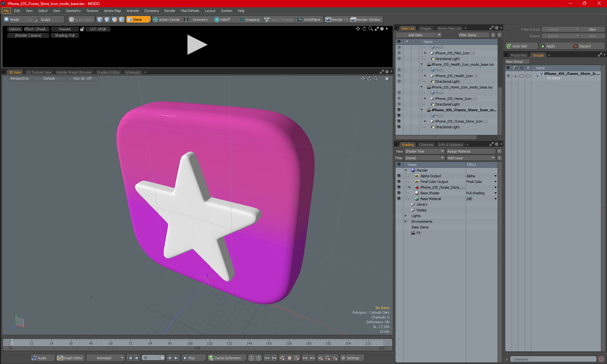Screen dimensions: 607x364
Task: Select the Alpha Output effect dropdown
Action: 496,175
